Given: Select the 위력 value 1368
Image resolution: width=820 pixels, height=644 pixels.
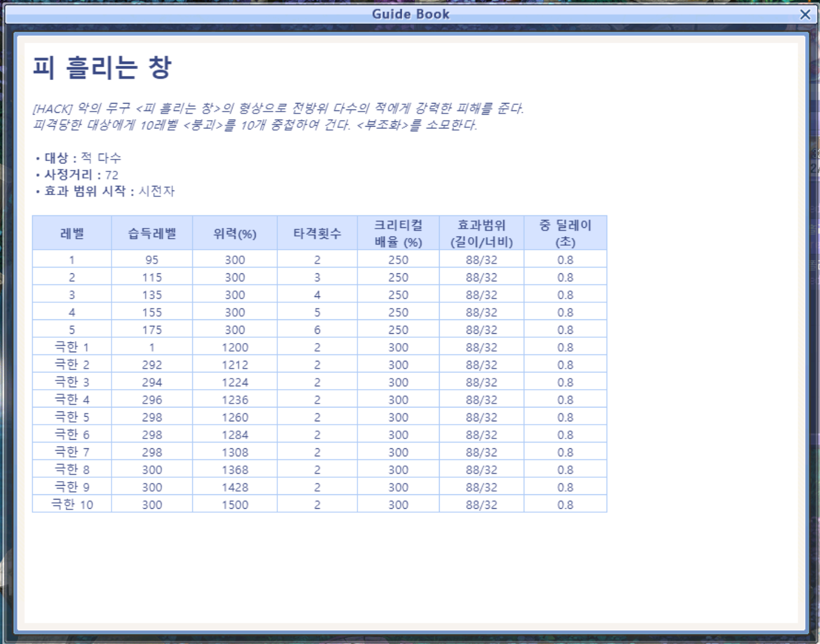Looking at the screenshot, I should (235, 470).
